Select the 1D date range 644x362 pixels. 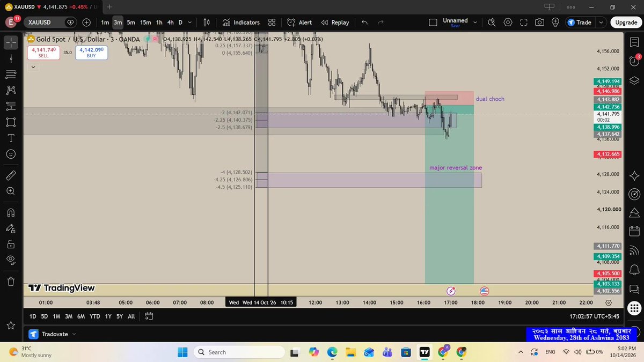click(x=33, y=316)
